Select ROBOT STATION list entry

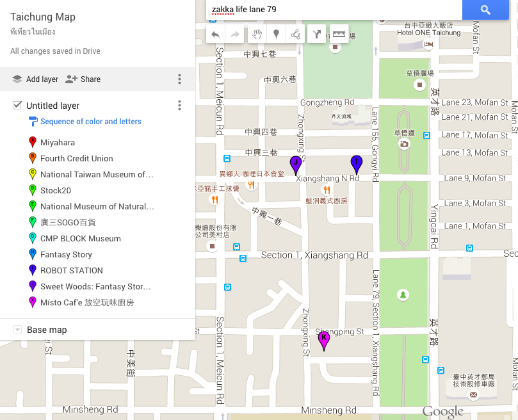71,270
